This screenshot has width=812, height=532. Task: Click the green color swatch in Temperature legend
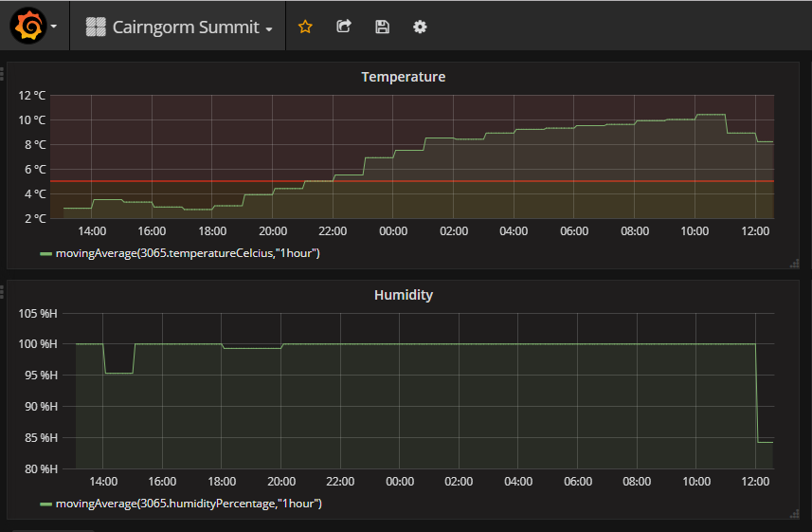tap(45, 253)
